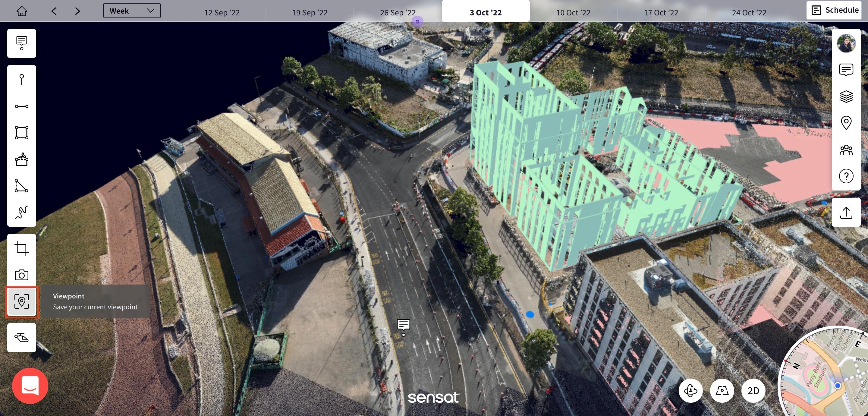The width and height of the screenshot is (868, 416).
Task: Advance to next week with right arrow
Action: tap(77, 11)
